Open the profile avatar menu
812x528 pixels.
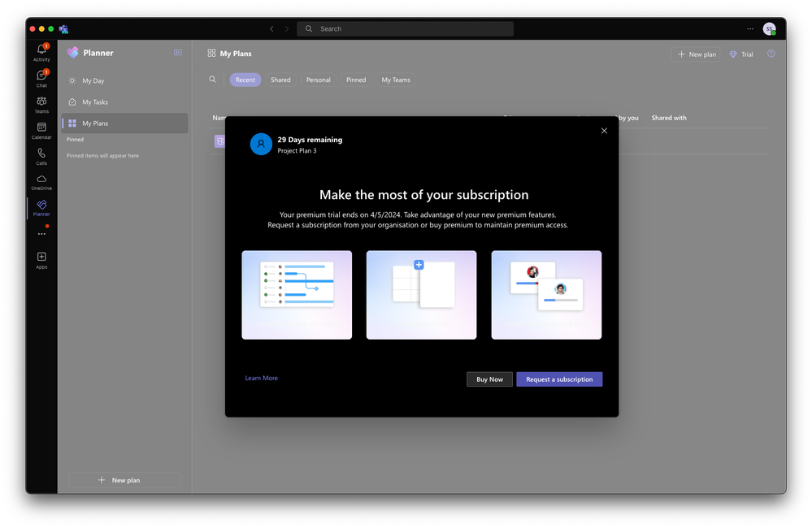coord(770,29)
